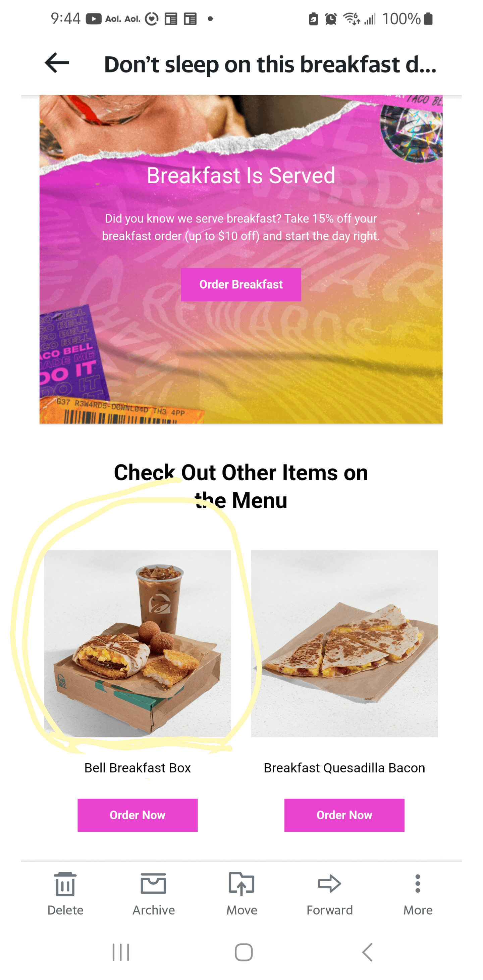Image resolution: width=483 pixels, height=980 pixels.
Task: Tap the Breakfast Quesadilla Bacon label
Action: click(x=344, y=768)
